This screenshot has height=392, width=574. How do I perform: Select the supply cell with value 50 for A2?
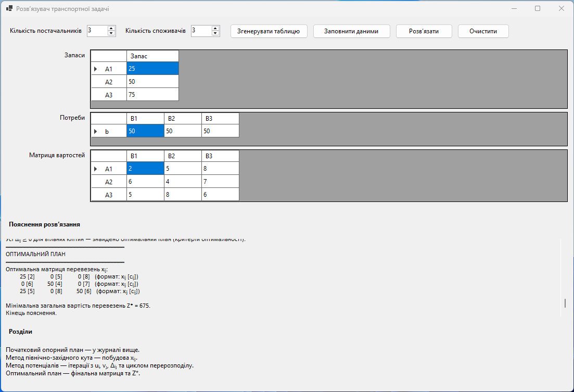click(152, 82)
